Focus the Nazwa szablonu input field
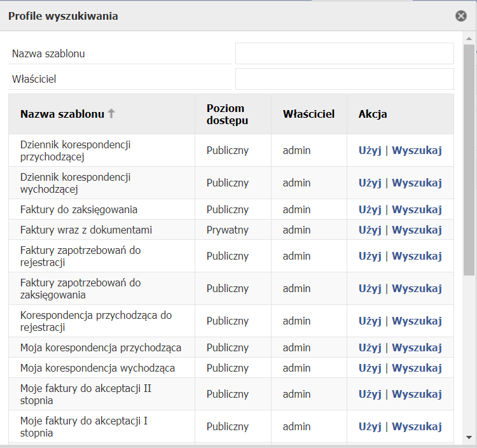 [344, 53]
